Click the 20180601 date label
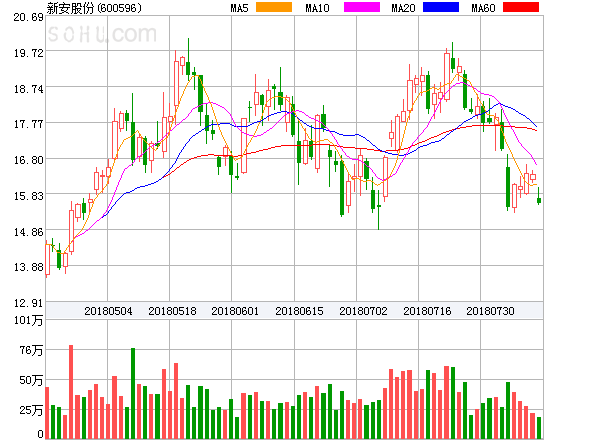Viewport: 600px width, 440px height. [x=235, y=311]
